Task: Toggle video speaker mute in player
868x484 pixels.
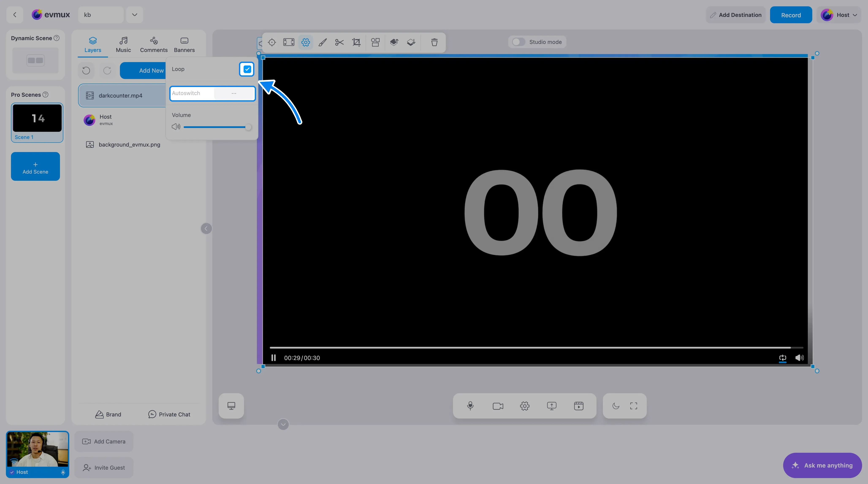Action: tap(799, 358)
